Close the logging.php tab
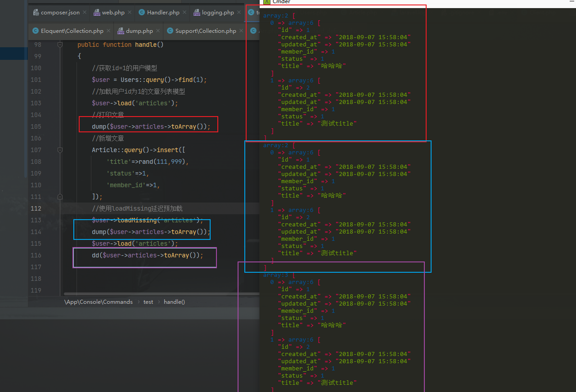The image size is (576, 392). [x=239, y=13]
